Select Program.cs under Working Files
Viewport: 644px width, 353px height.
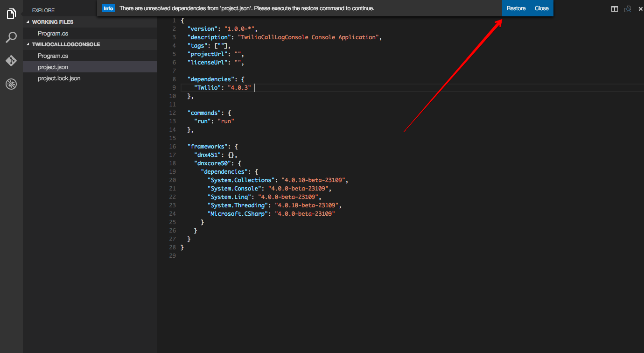[90, 33]
